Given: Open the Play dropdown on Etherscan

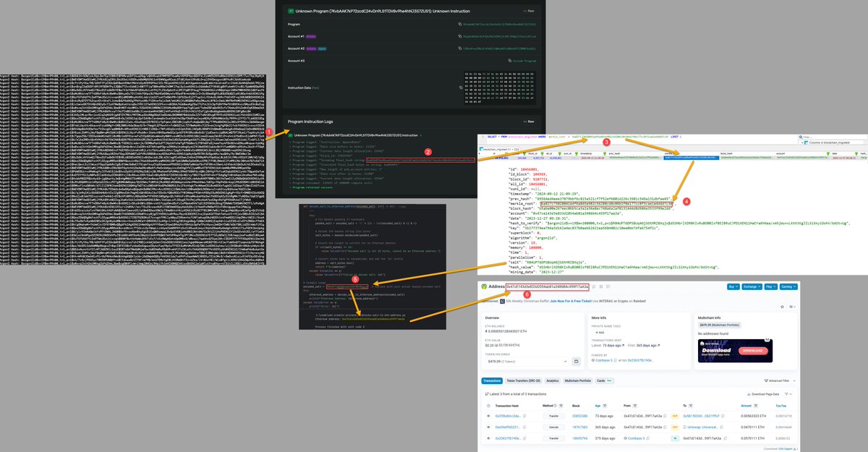Looking at the screenshot, I should pos(770,286).
